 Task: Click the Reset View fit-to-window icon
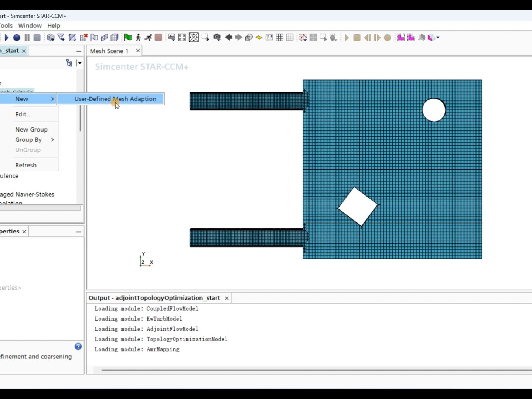tap(182, 37)
